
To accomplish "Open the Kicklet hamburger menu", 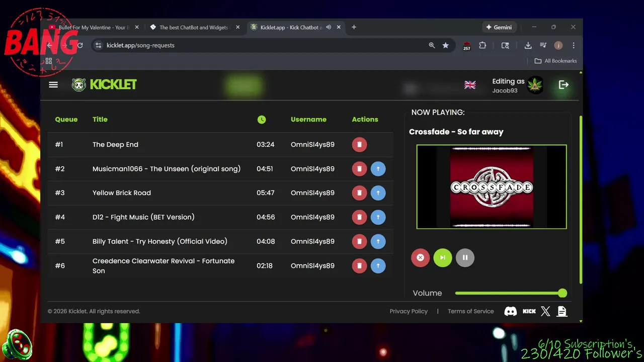I will tap(53, 84).
